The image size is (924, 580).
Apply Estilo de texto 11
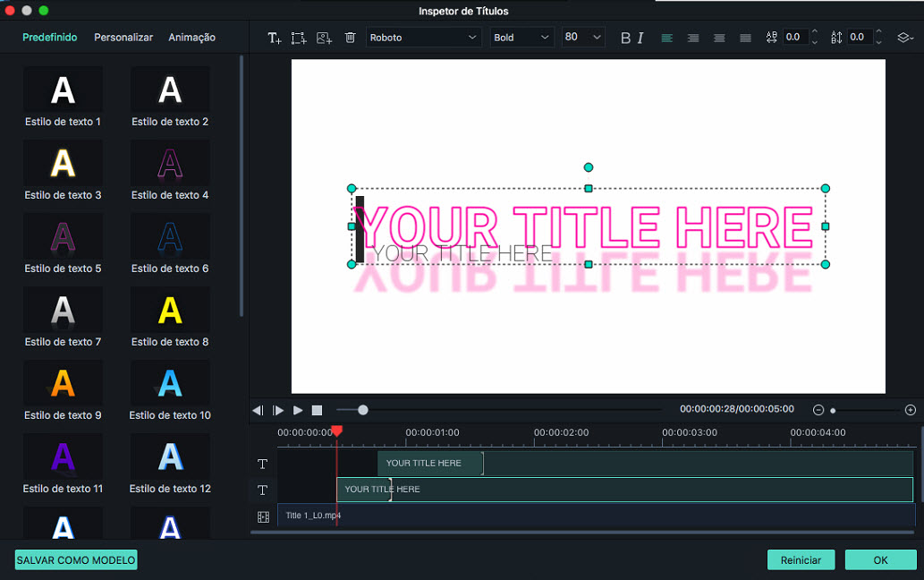[63, 465]
